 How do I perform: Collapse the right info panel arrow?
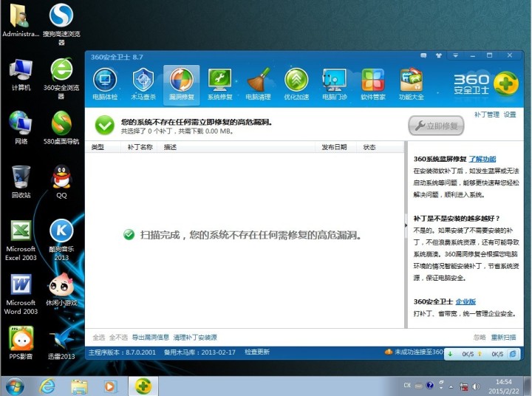coord(406,225)
